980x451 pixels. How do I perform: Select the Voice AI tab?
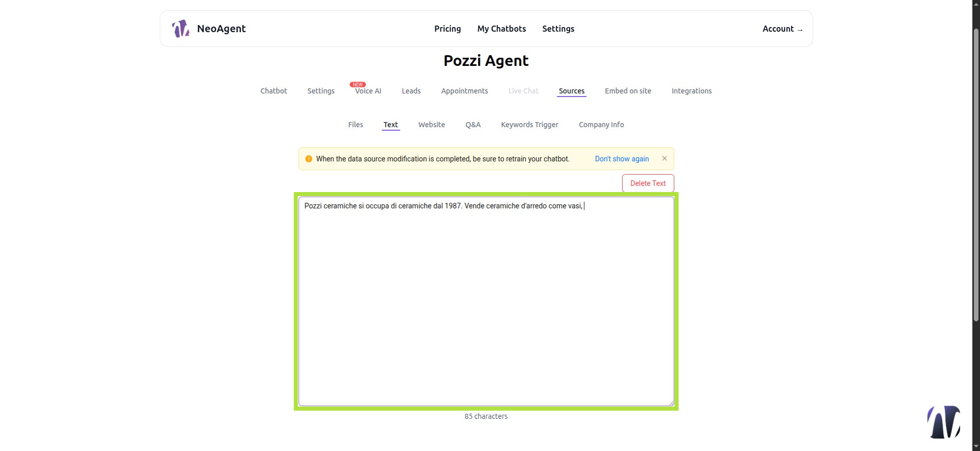pyautogui.click(x=368, y=91)
